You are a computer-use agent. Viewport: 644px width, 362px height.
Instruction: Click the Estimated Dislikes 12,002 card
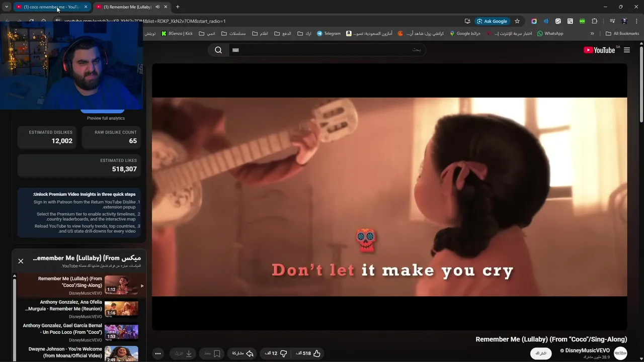coord(47,137)
